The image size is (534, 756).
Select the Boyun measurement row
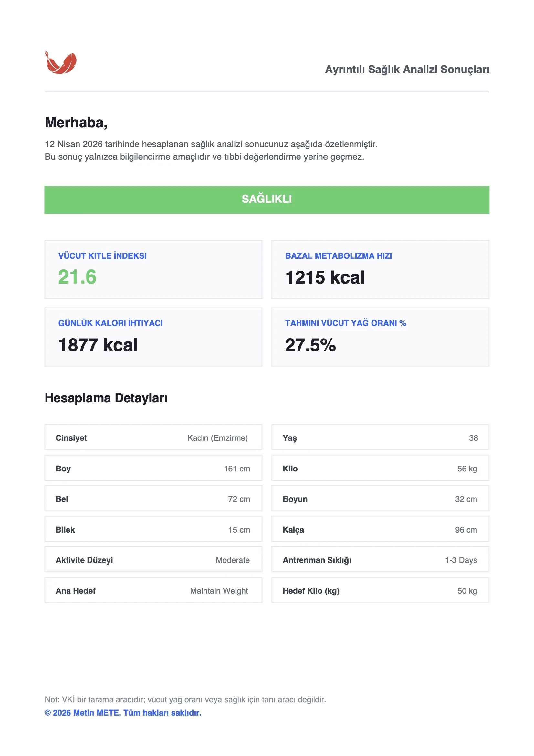click(x=380, y=499)
